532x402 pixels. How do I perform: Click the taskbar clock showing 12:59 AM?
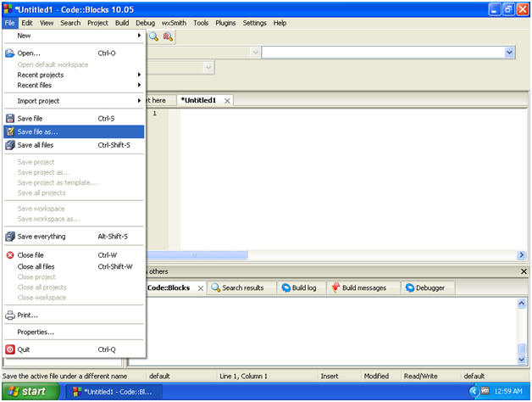508,391
